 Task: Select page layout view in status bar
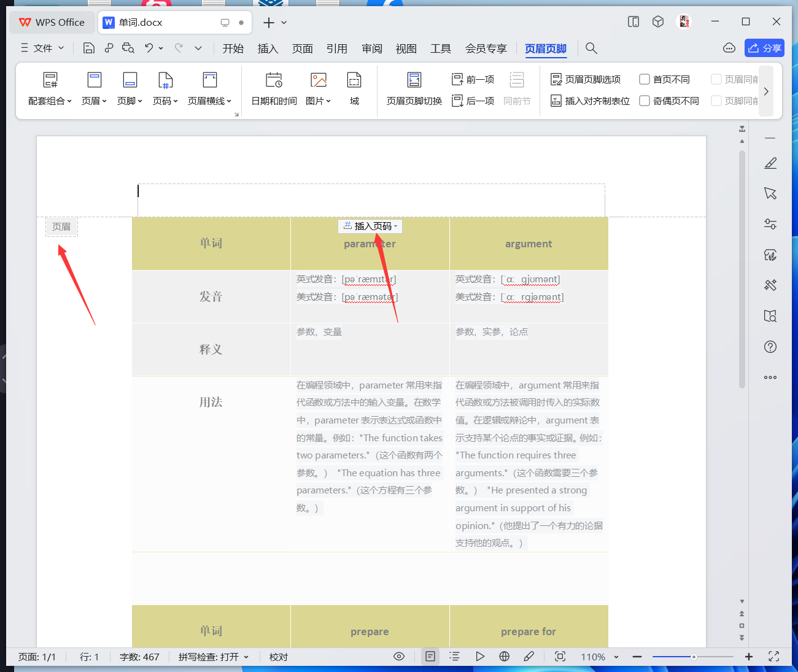point(430,657)
